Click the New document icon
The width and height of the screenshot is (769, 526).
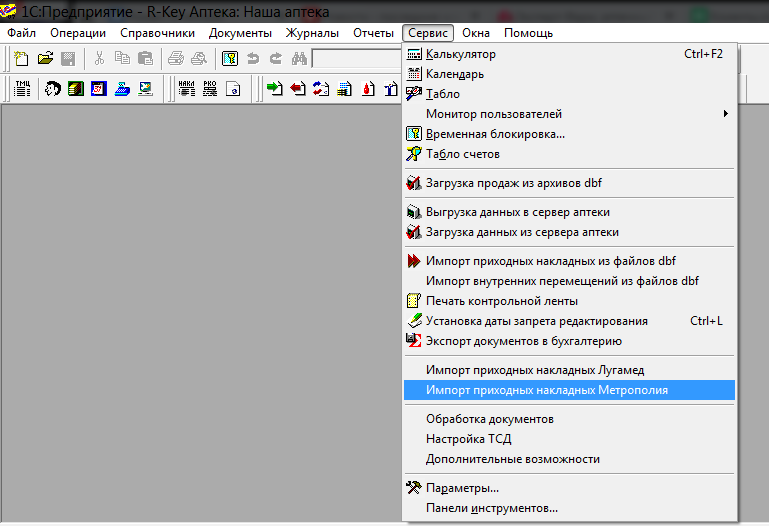tap(21, 59)
